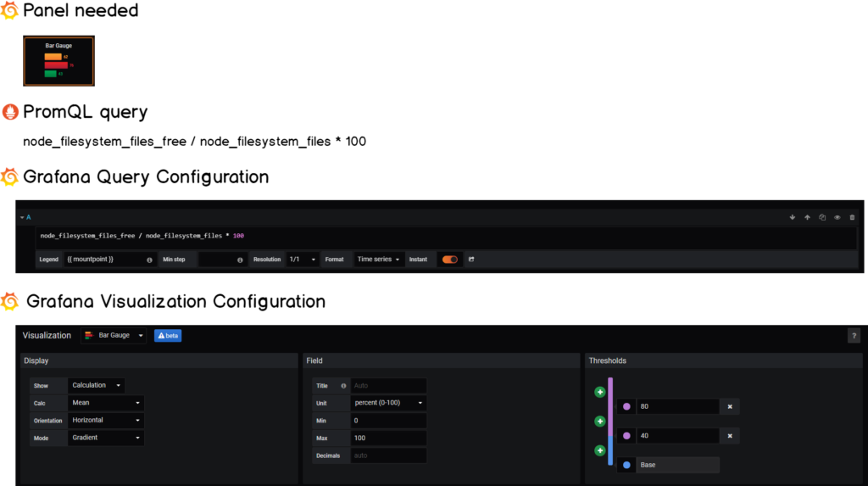Screen dimensions: 868x486
Task: Click the Decimals auto field
Action: coord(388,455)
